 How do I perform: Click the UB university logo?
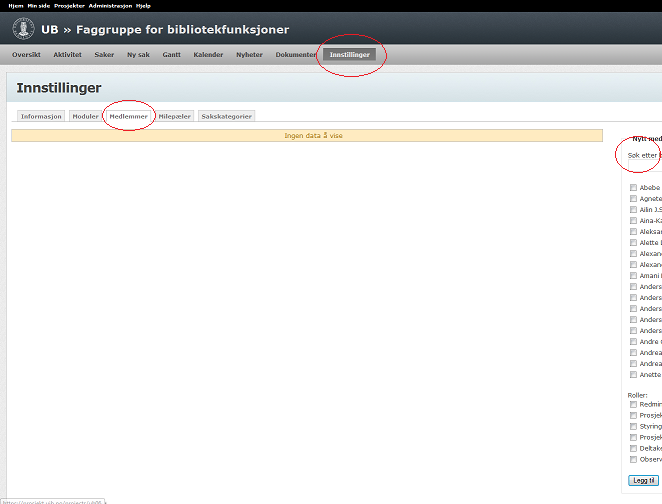pyautogui.click(x=23, y=28)
